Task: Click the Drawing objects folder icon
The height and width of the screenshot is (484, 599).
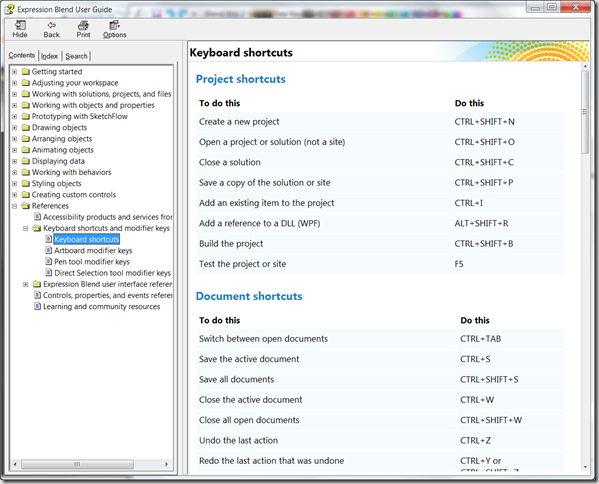Action: pos(26,127)
